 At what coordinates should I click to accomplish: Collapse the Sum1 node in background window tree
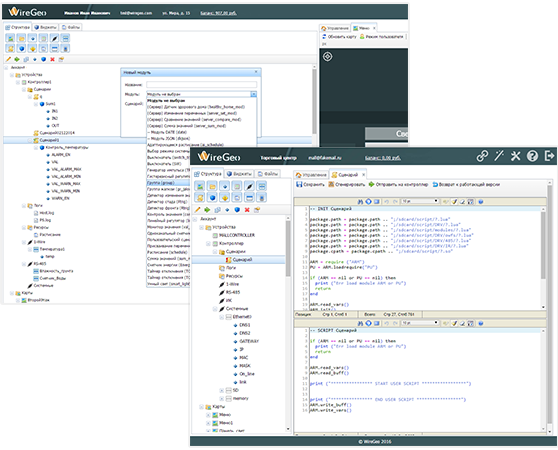click(x=36, y=104)
